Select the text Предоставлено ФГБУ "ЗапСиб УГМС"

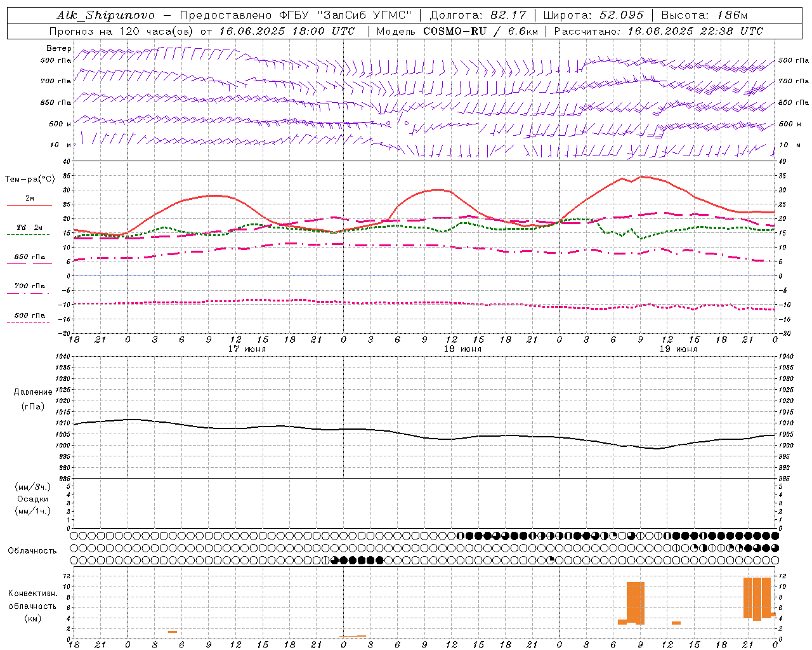(x=296, y=15)
